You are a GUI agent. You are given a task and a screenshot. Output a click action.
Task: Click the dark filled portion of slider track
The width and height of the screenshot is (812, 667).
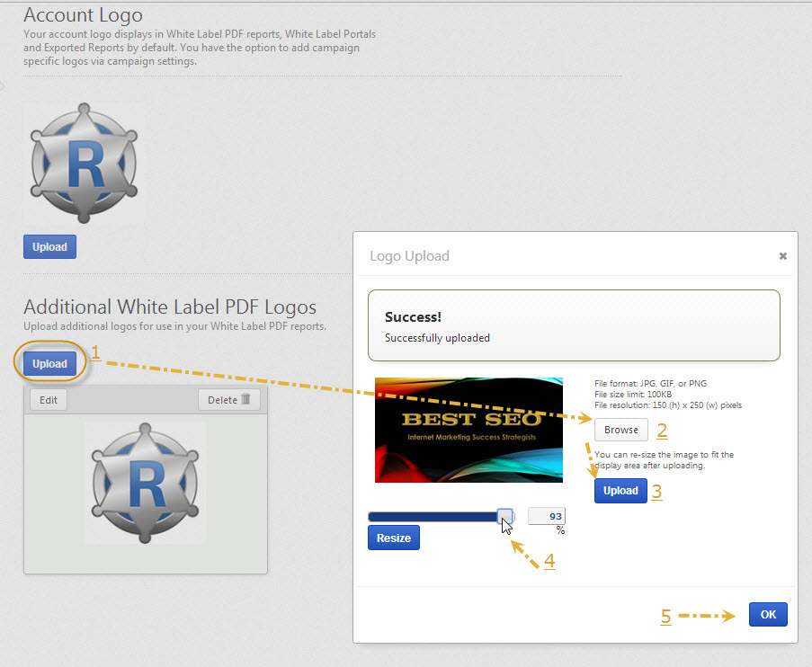coord(433,517)
